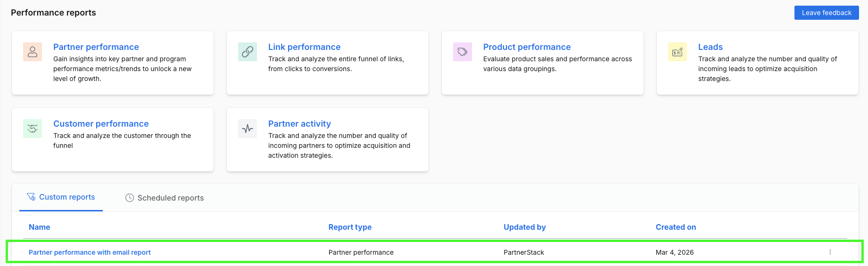Click the Partner activity pulse icon

[x=248, y=129]
